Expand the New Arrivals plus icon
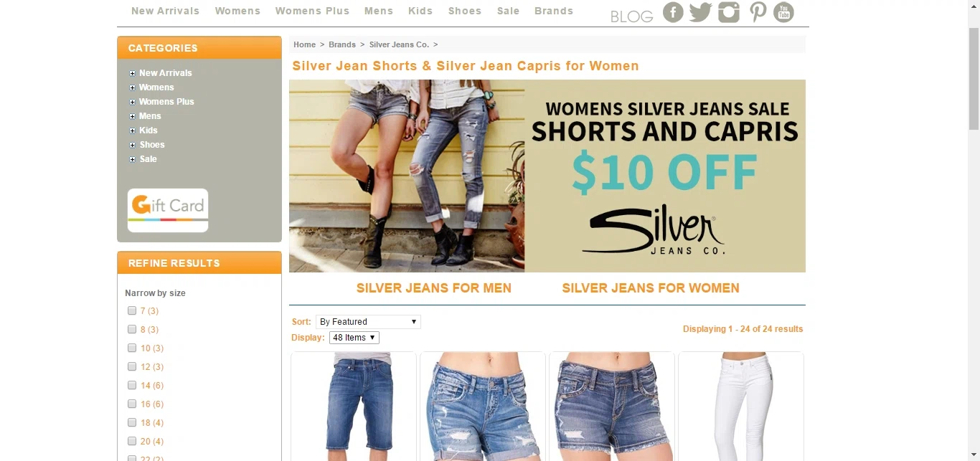Screen dimensions: 980x461 click(132, 73)
